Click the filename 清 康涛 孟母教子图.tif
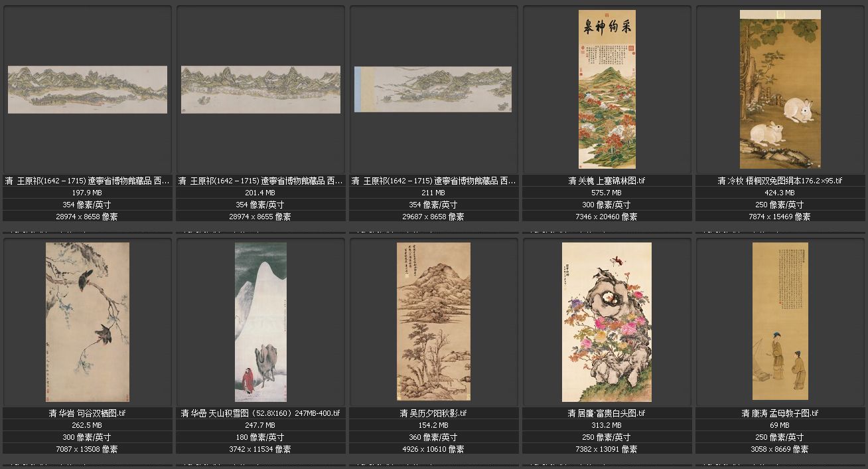The height and width of the screenshot is (469, 868). click(780, 413)
